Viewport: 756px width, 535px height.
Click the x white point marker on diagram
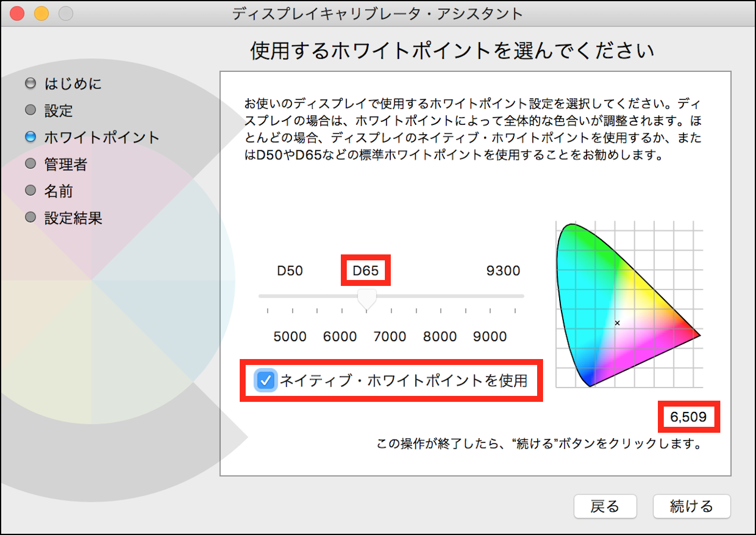click(x=617, y=323)
